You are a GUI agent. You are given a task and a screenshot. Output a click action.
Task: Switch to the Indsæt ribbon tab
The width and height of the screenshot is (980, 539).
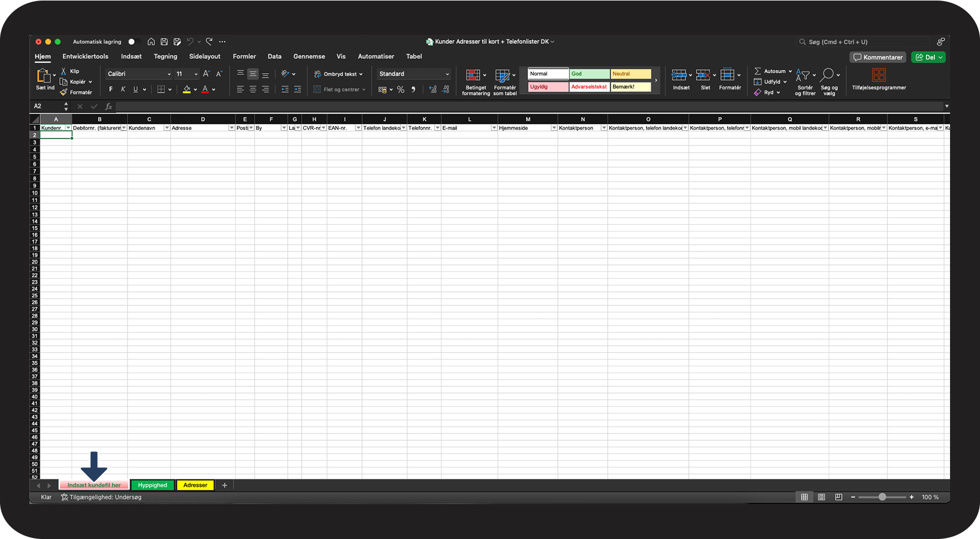[131, 57]
